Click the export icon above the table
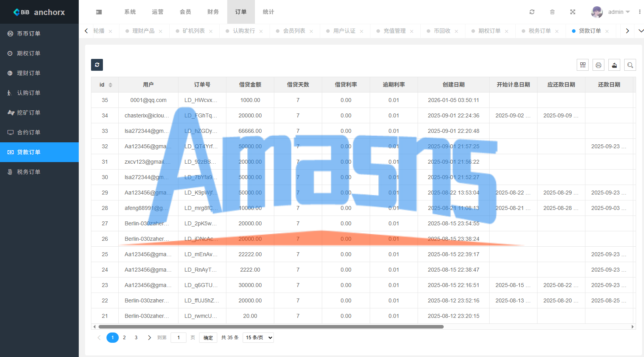This screenshot has height=357, width=644. click(614, 65)
